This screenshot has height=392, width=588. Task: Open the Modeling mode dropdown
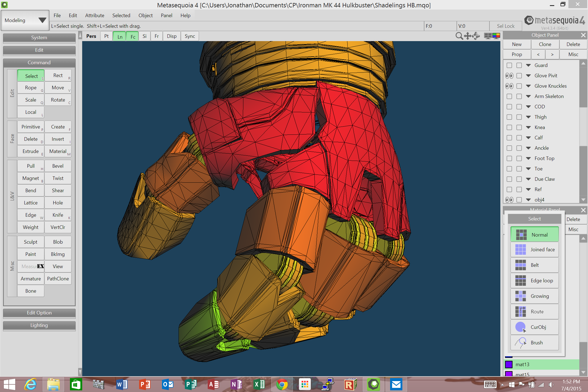(25, 20)
